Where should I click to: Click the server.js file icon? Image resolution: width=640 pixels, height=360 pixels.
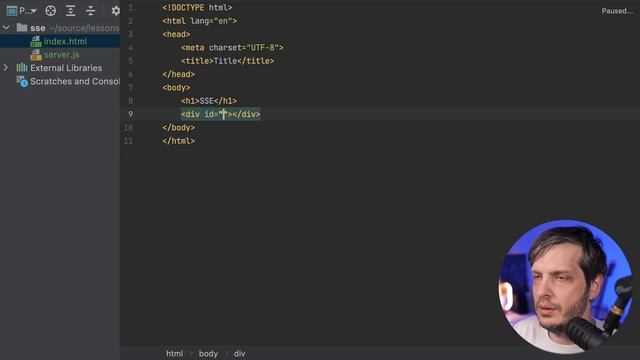36,55
